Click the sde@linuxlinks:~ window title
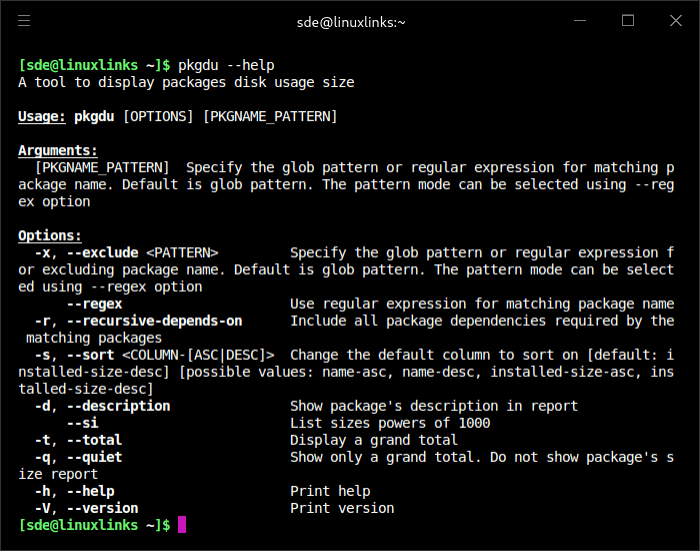This screenshot has width=700, height=551. 349,22
